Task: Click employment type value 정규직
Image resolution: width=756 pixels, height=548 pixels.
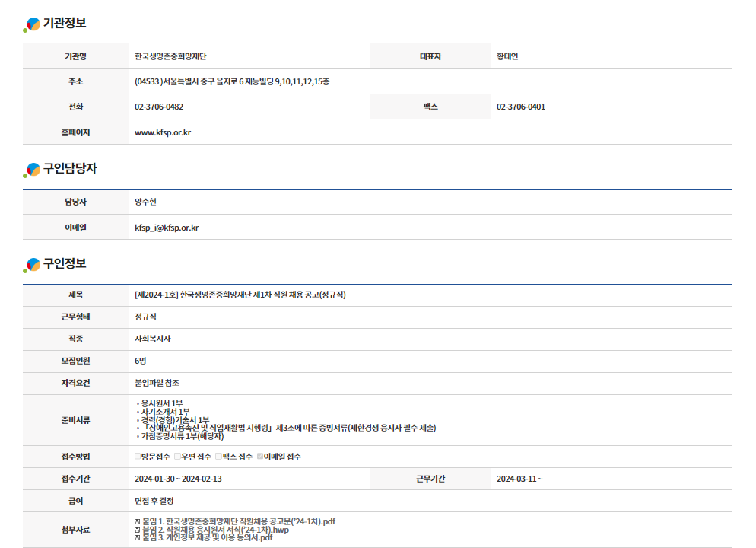Action: pyautogui.click(x=145, y=317)
